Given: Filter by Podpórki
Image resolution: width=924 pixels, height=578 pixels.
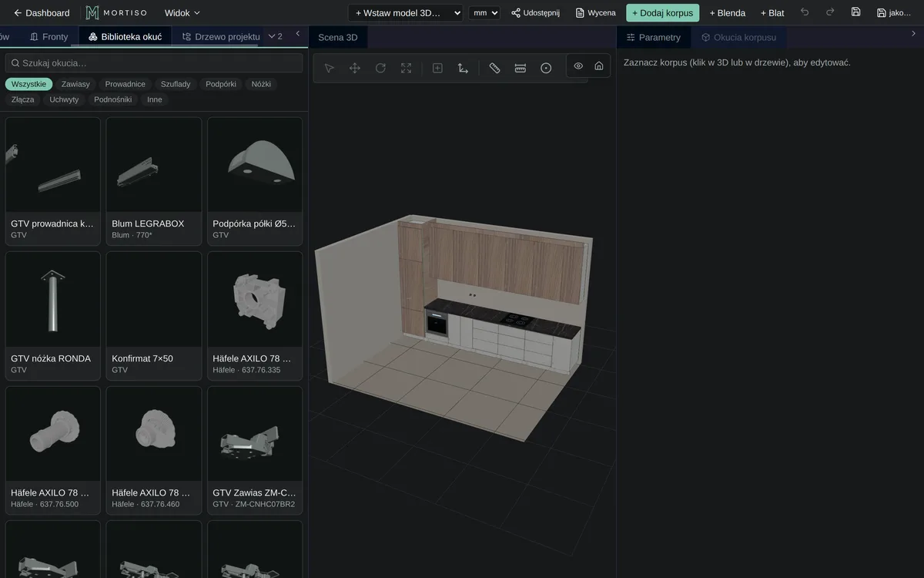Looking at the screenshot, I should pyautogui.click(x=221, y=84).
